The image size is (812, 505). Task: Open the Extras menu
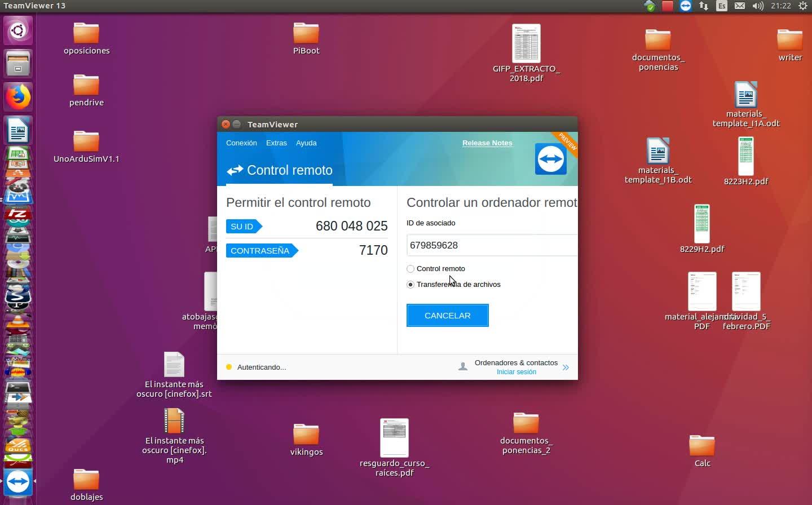click(276, 143)
